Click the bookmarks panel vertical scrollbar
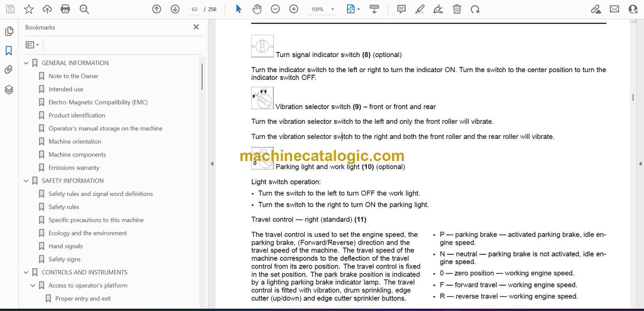This screenshot has width=644, height=311. 202,76
